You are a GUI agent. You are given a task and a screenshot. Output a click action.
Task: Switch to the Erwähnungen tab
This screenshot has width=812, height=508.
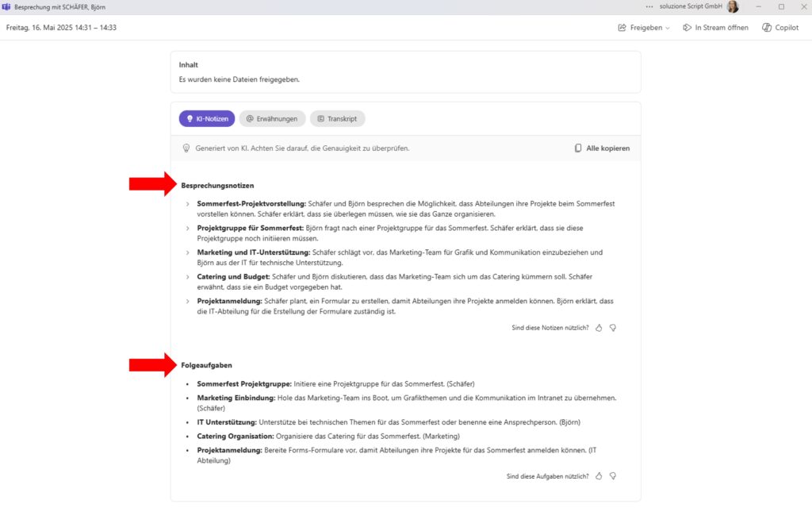tap(272, 118)
